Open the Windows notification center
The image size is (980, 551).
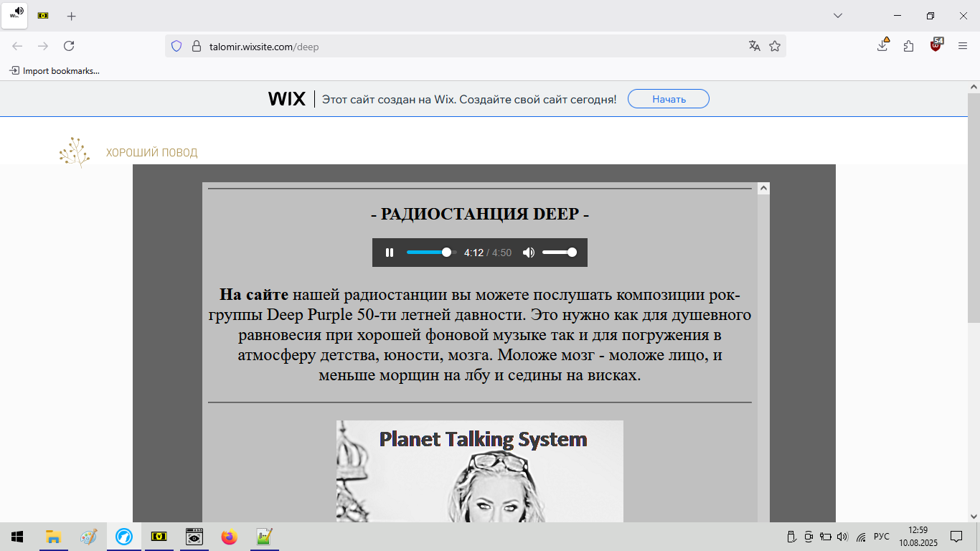[x=956, y=537]
